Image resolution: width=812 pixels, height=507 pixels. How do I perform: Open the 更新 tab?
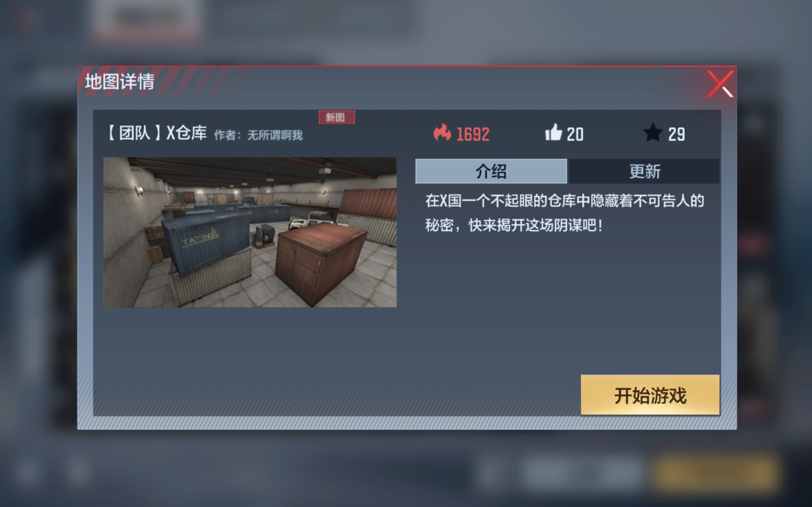(x=644, y=171)
